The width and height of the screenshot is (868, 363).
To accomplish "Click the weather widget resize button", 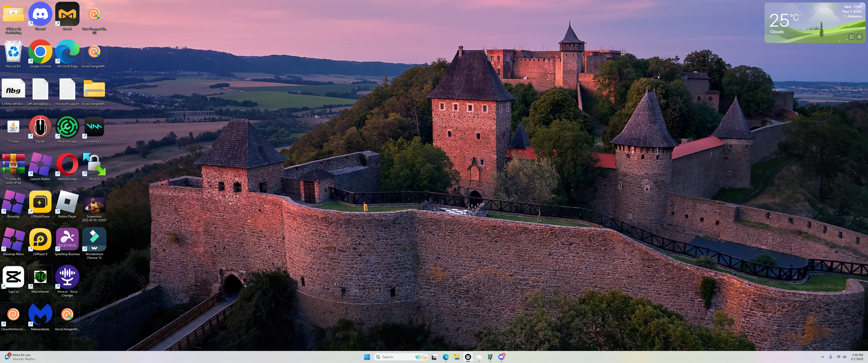I will pyautogui.click(x=852, y=37).
